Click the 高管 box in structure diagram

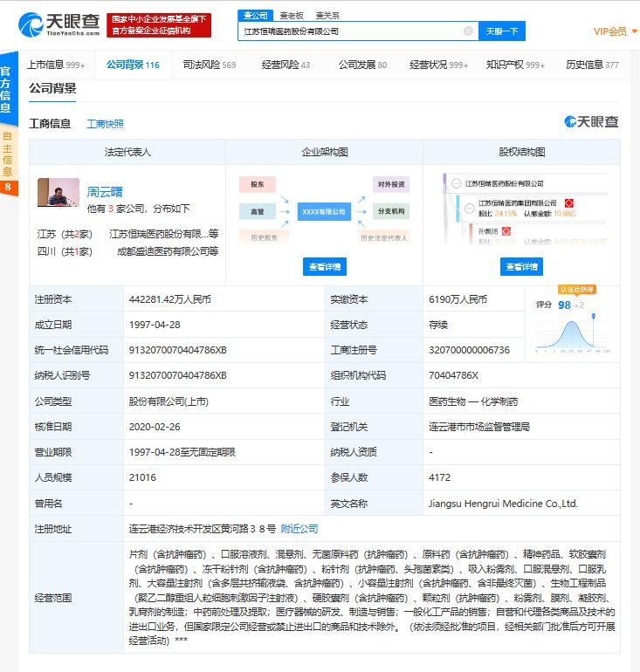[x=258, y=211]
